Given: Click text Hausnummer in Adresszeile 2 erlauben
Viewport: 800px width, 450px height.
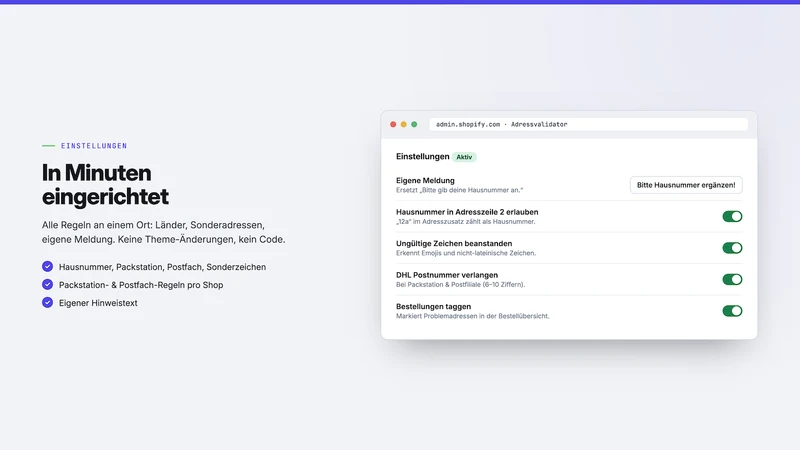Looking at the screenshot, I should (467, 212).
